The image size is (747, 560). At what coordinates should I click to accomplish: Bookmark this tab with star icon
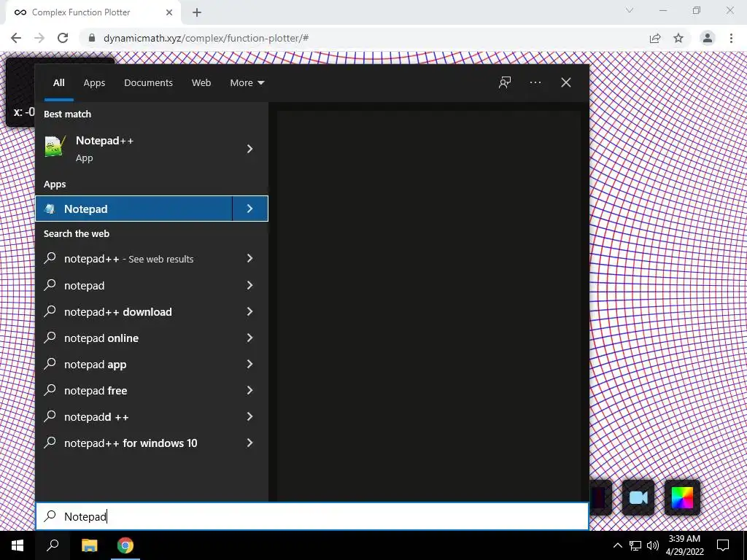(678, 38)
